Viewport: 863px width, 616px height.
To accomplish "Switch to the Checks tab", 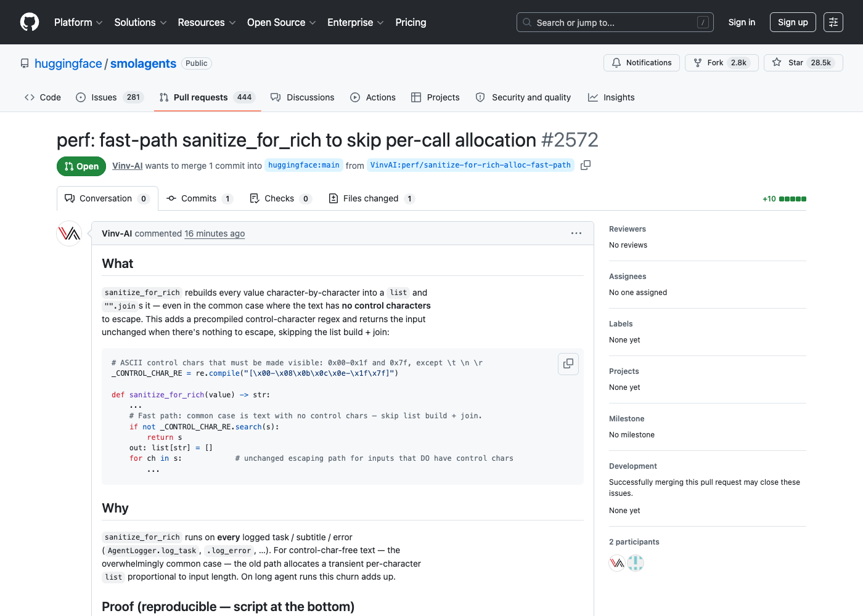I will click(280, 198).
